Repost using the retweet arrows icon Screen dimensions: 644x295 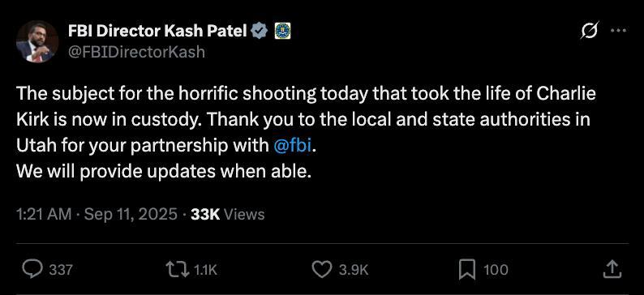pyautogui.click(x=177, y=270)
